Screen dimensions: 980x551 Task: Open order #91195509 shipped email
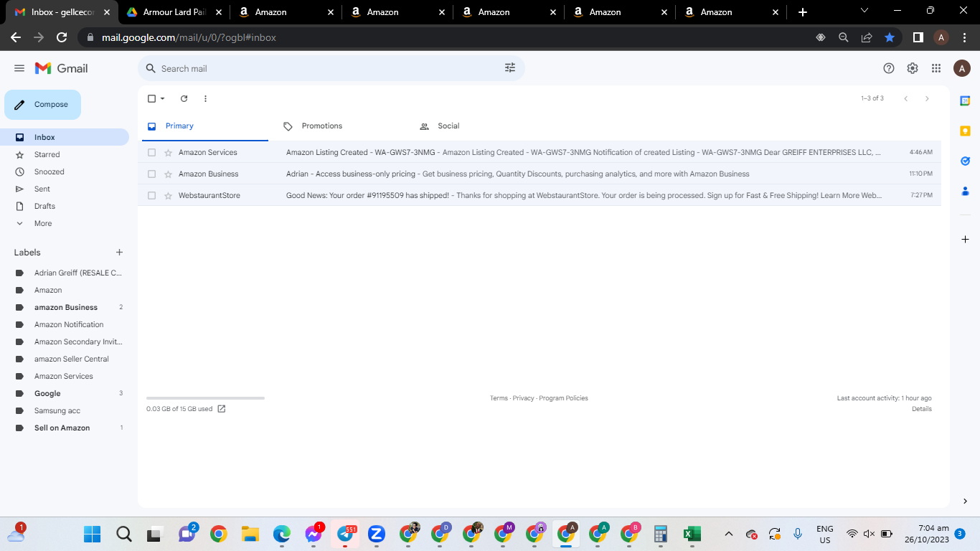coord(540,195)
